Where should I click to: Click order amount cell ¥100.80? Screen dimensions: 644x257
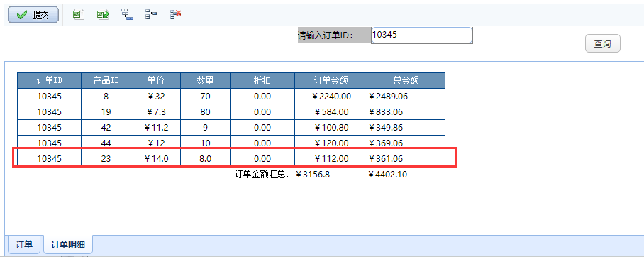coord(331,128)
